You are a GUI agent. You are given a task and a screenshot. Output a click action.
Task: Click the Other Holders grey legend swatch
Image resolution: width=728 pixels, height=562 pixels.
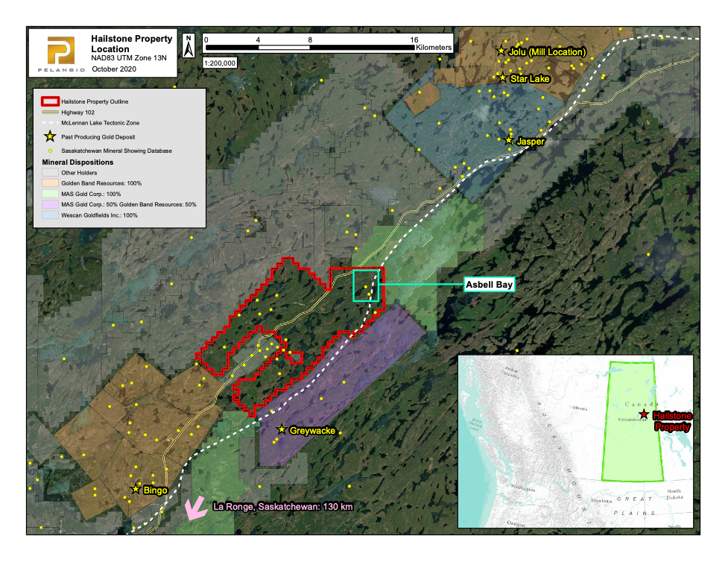tap(49, 172)
